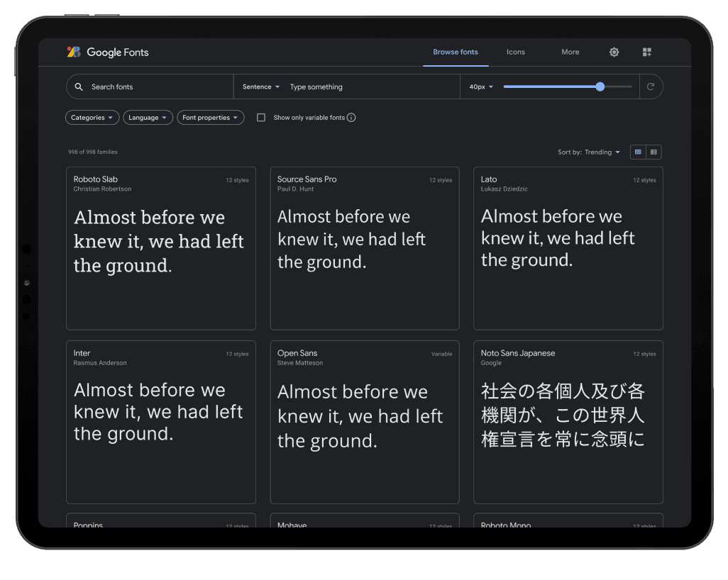Select the Icons tab
This screenshot has height=580, width=728.
[515, 52]
